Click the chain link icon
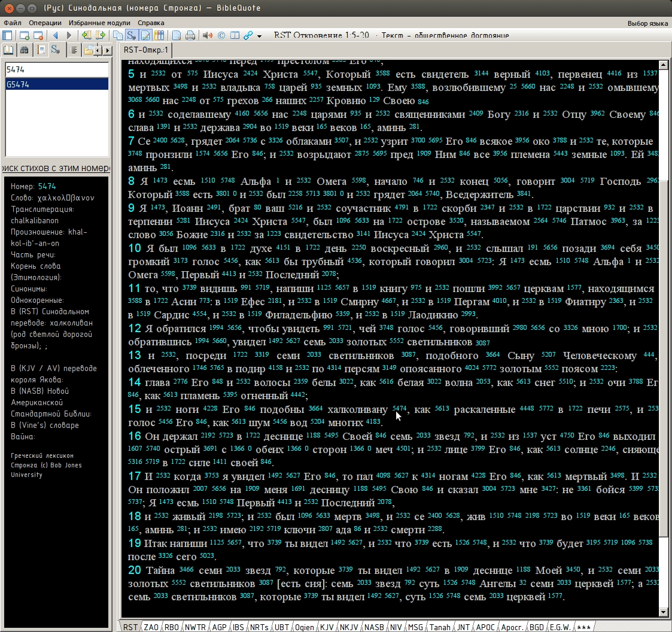The width and height of the screenshot is (672, 632). coord(248,35)
